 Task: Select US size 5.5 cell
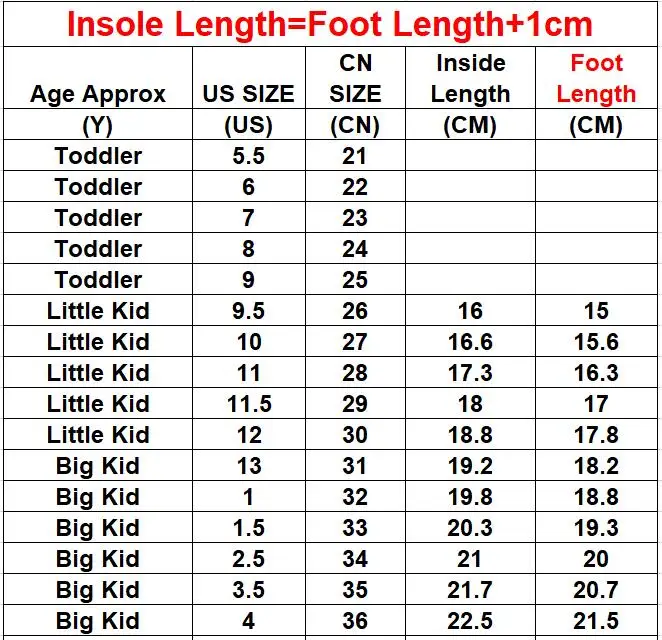tap(248, 156)
